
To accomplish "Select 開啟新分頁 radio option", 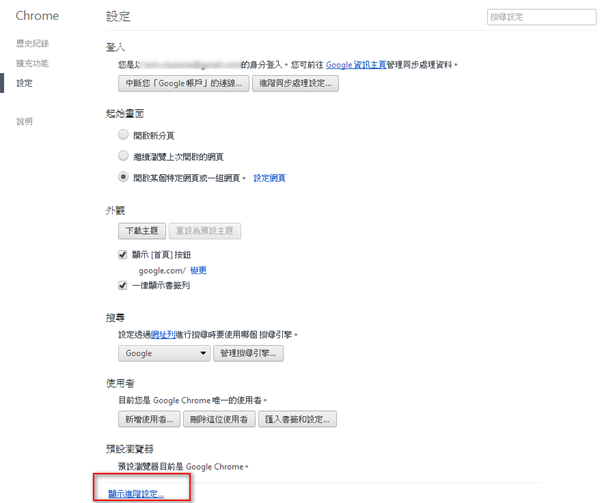I will tap(123, 135).
